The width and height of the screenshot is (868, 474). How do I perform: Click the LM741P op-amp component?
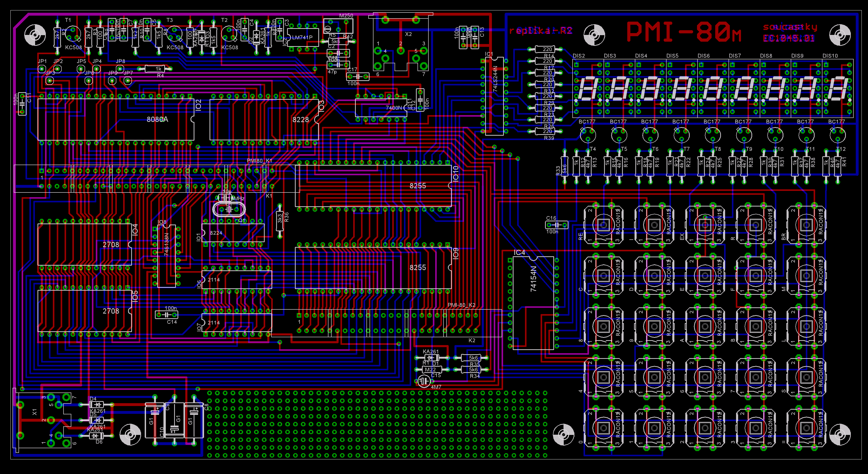pyautogui.click(x=302, y=38)
